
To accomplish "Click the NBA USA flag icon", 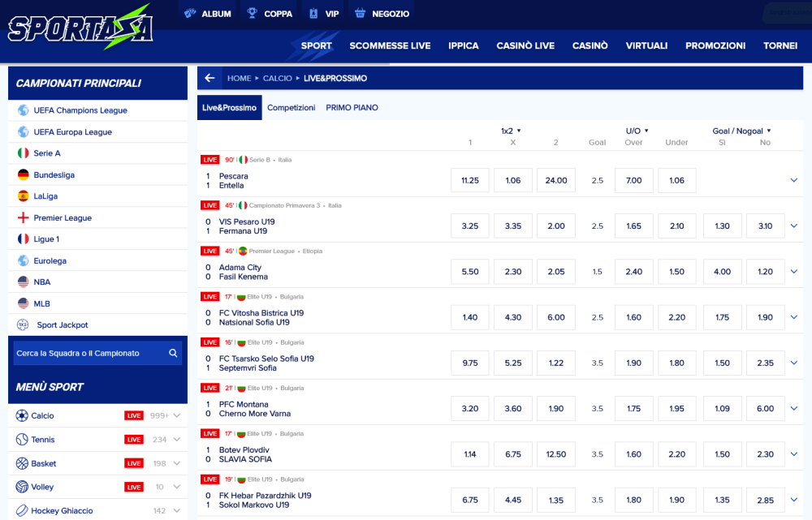I will 24,282.
